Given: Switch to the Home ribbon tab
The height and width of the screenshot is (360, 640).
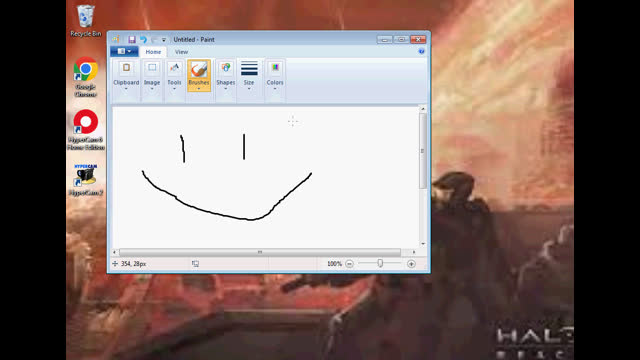Looking at the screenshot, I should point(153,52).
